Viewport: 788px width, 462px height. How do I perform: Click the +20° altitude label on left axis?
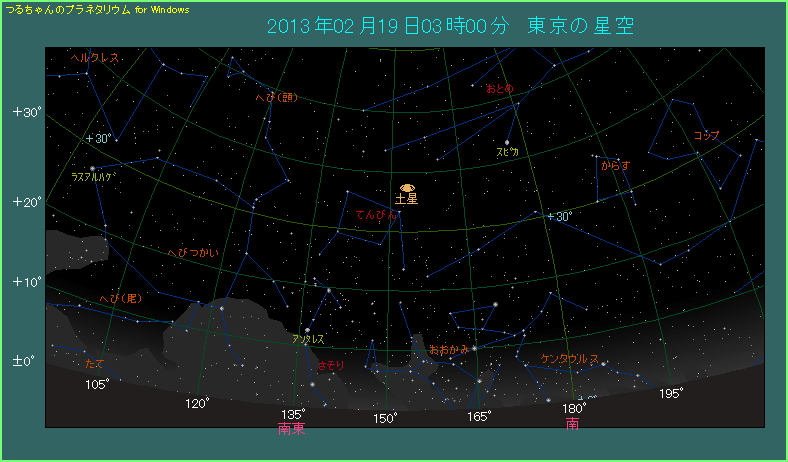(27, 202)
